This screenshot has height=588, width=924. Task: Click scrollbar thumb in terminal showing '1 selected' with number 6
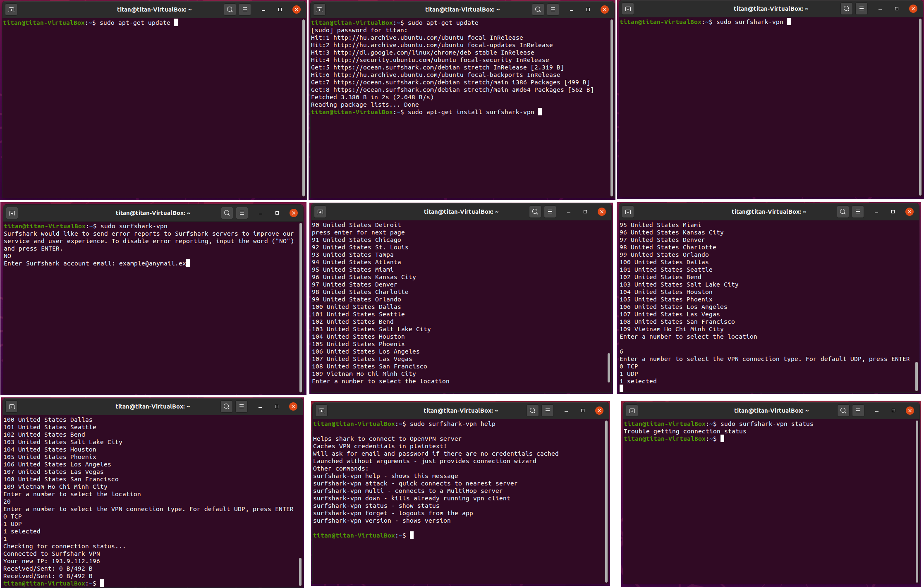[917, 376]
